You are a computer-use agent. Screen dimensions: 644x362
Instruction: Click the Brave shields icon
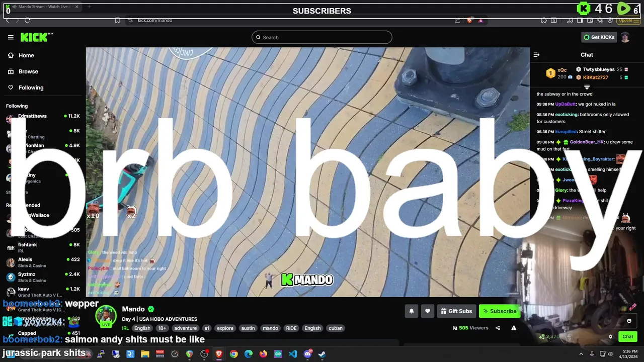pyautogui.click(x=470, y=20)
